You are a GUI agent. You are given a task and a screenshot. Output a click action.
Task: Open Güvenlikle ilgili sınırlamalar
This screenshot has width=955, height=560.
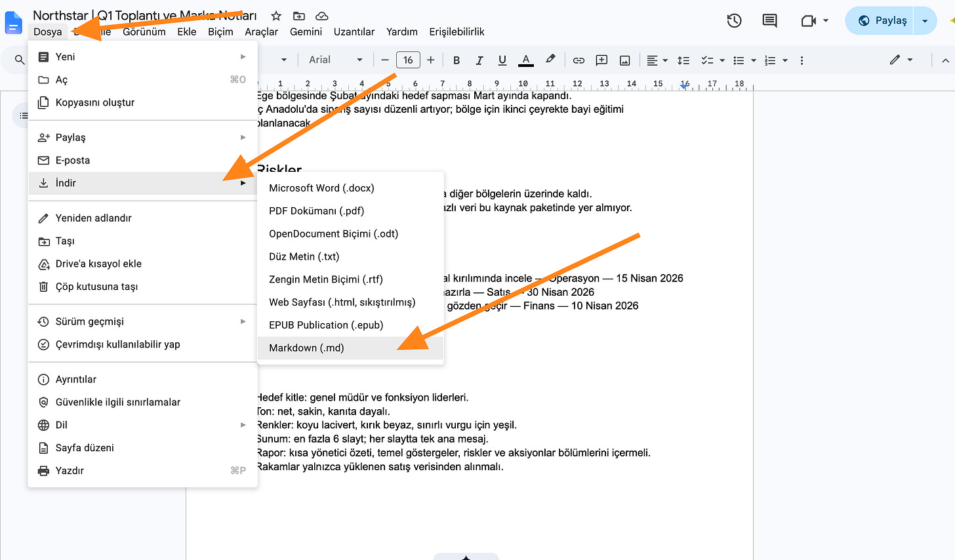(x=143, y=403)
